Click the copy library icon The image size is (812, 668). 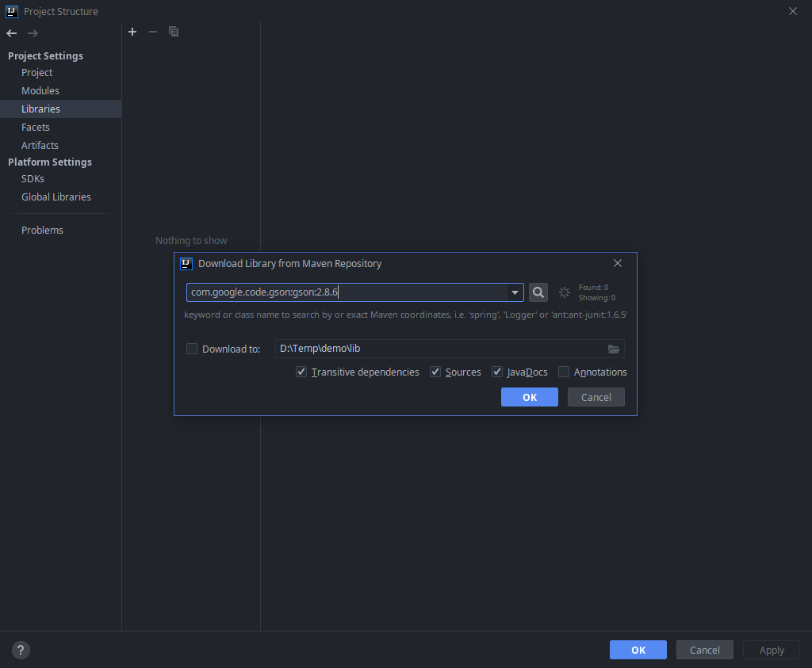174,32
